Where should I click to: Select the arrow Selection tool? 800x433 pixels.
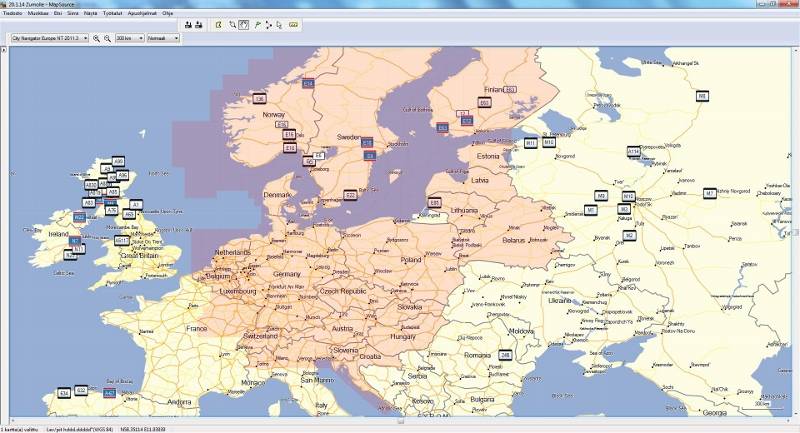[279, 24]
